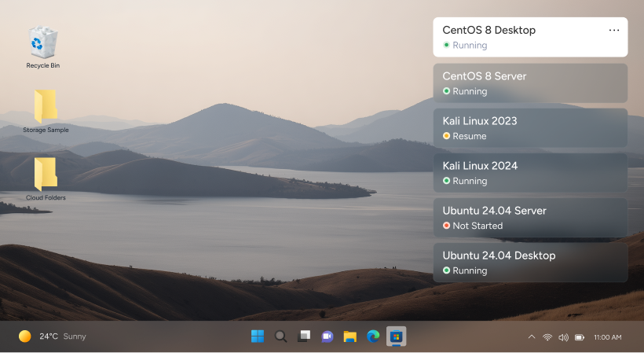Launch Microsoft Edge from the taskbar
This screenshot has height=353, width=644.
[373, 336]
